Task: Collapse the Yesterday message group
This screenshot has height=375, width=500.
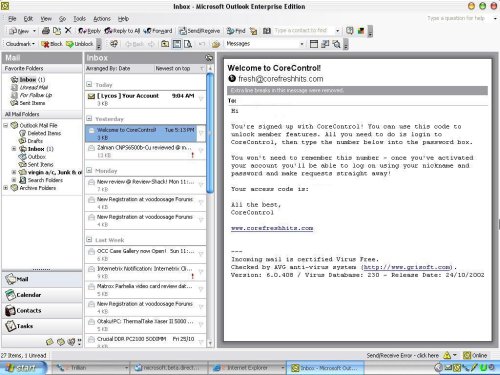Action: click(89, 119)
